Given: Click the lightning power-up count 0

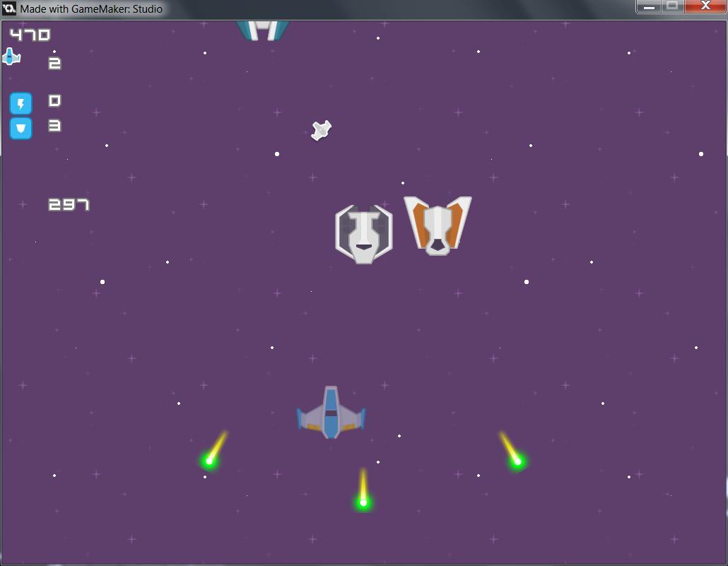Looking at the screenshot, I should 54,101.
